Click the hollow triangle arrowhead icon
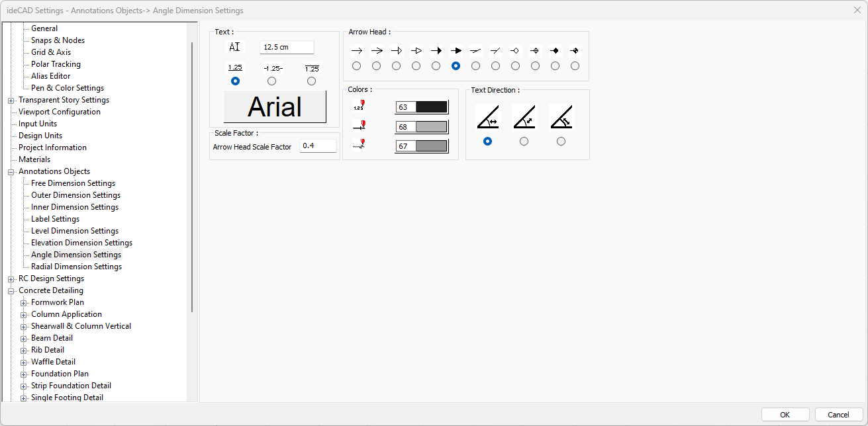The image size is (868, 426). pyautogui.click(x=397, y=50)
